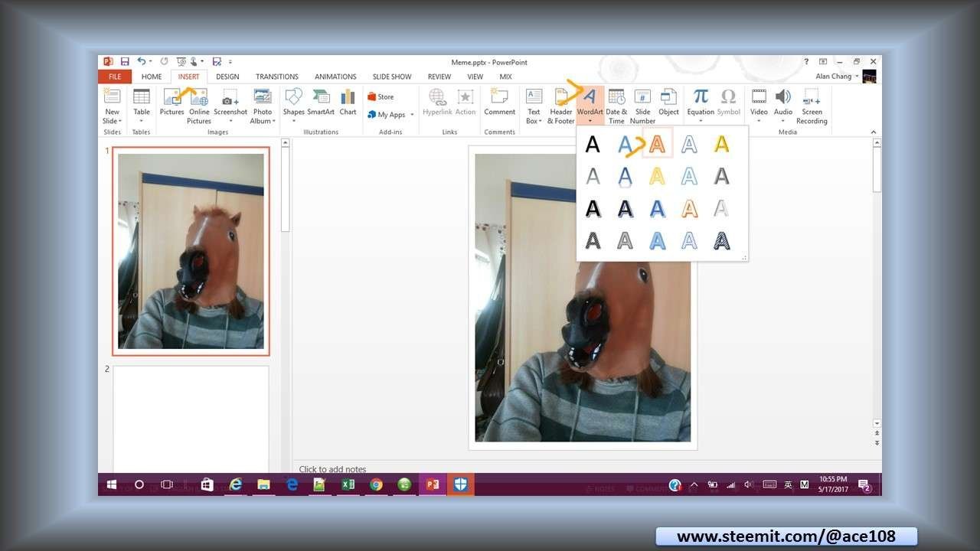
Task: Insert a Chart
Action: (x=348, y=103)
